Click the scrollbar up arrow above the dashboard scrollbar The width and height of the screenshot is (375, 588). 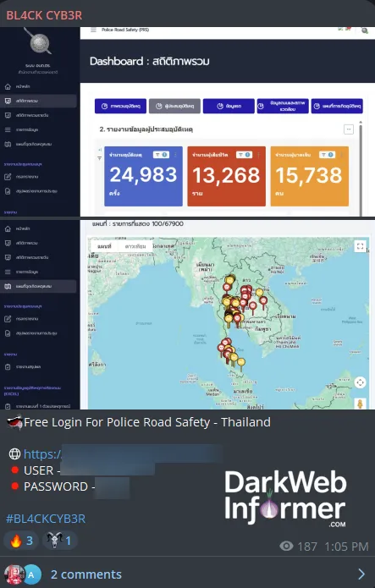click(361, 122)
